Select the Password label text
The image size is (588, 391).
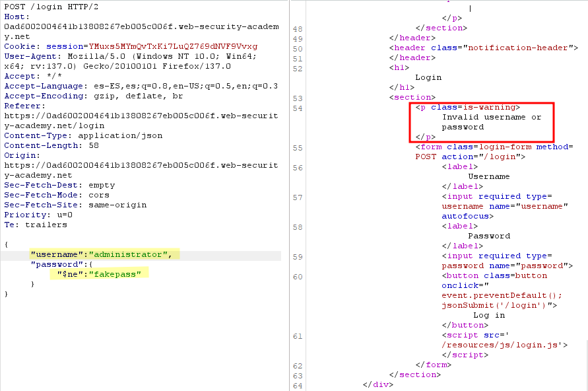[489, 236]
